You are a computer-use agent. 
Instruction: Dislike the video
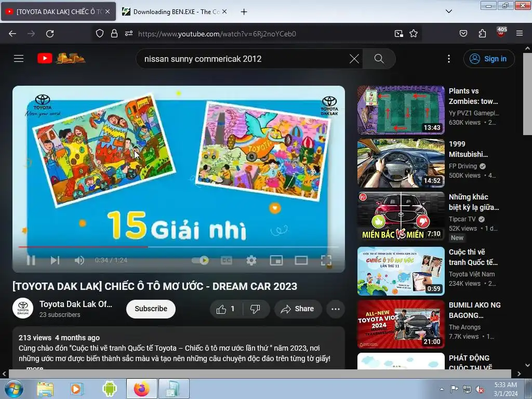pos(255,309)
